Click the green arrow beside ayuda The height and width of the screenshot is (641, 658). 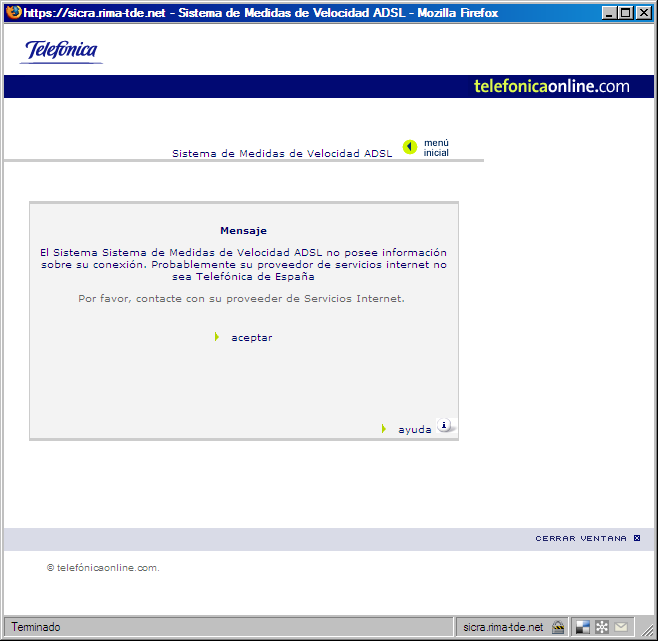pyautogui.click(x=383, y=429)
